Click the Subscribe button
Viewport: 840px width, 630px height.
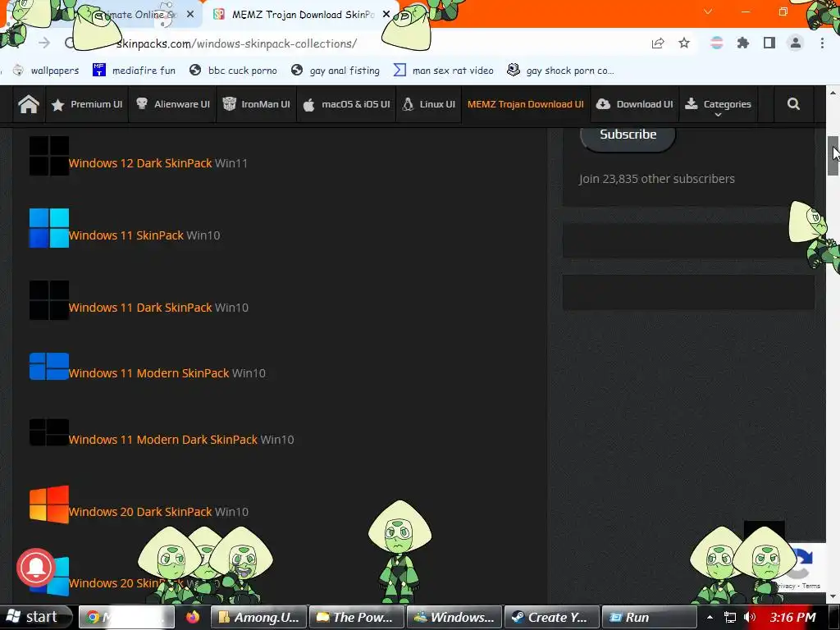pos(628,136)
